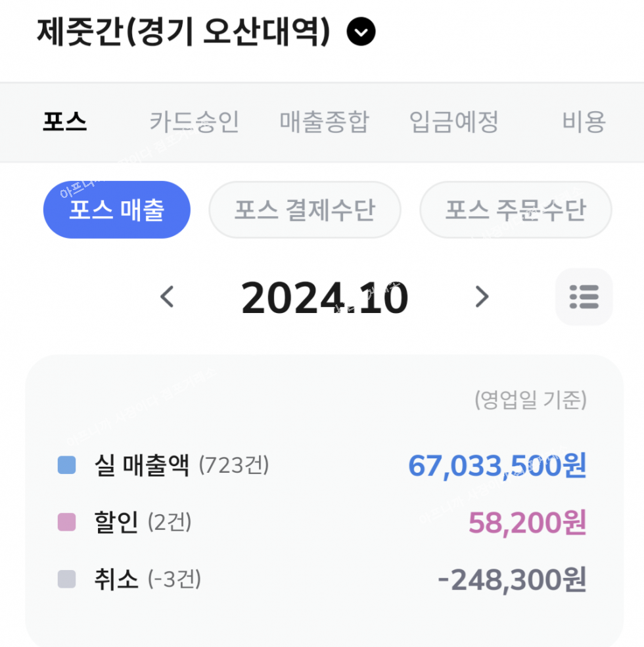This screenshot has width=644, height=647.
Task: Select the 실 매출액 amount 67,033,500원
Action: [497, 466]
